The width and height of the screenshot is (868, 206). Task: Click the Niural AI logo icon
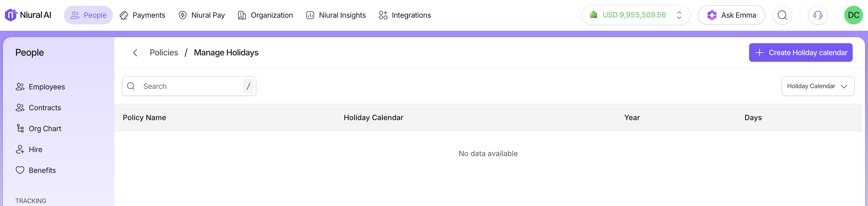[11, 15]
